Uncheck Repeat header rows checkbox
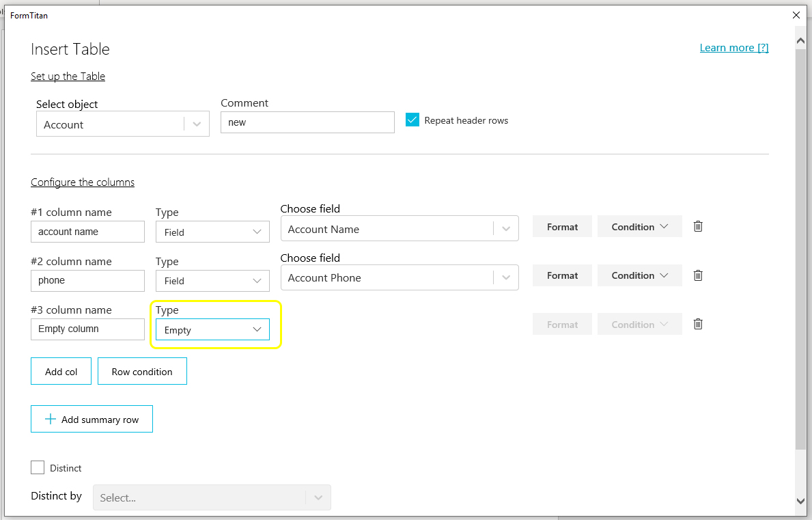812x520 pixels. pos(412,120)
